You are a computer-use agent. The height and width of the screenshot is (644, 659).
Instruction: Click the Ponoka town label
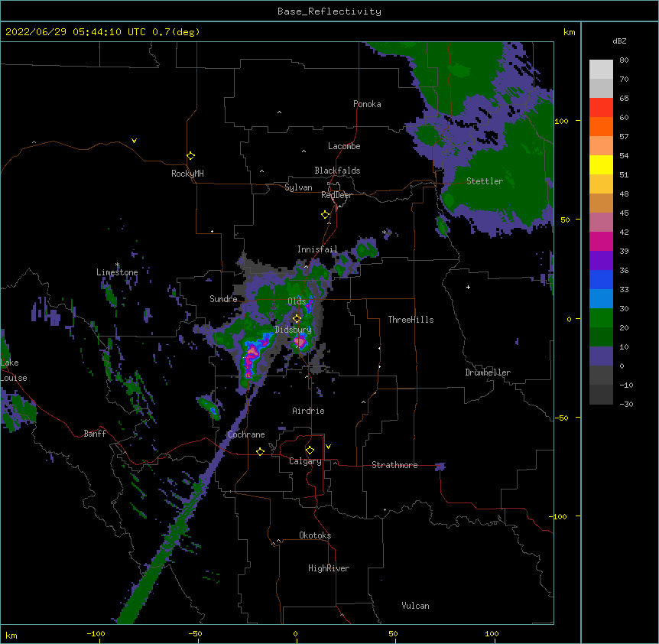pyautogui.click(x=367, y=104)
